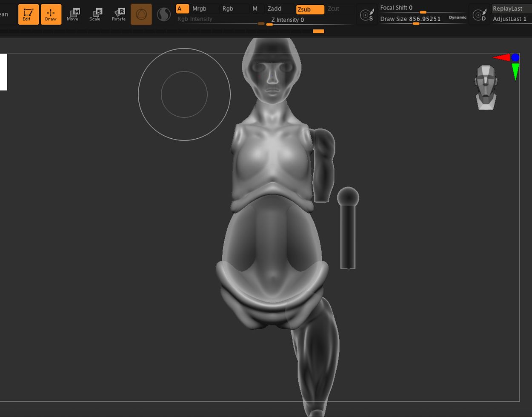The height and width of the screenshot is (417, 532).
Task: Click the ReplayLast button
Action: tap(510, 9)
